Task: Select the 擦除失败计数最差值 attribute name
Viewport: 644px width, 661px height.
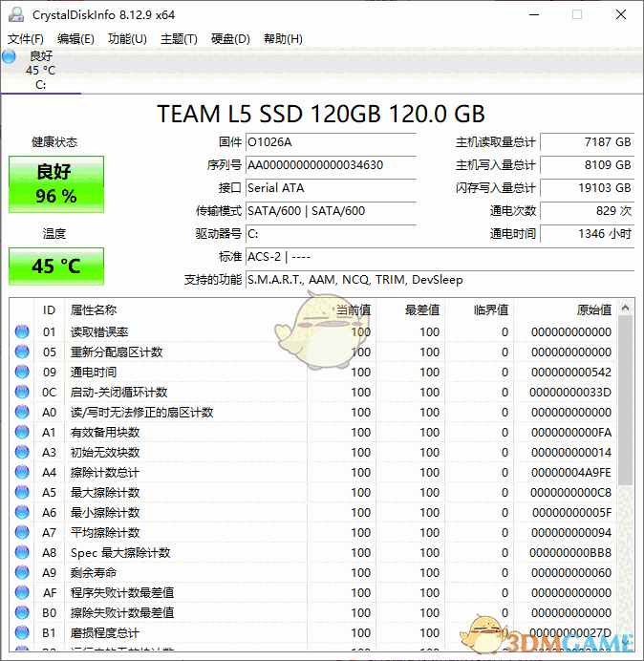Action: [122, 613]
